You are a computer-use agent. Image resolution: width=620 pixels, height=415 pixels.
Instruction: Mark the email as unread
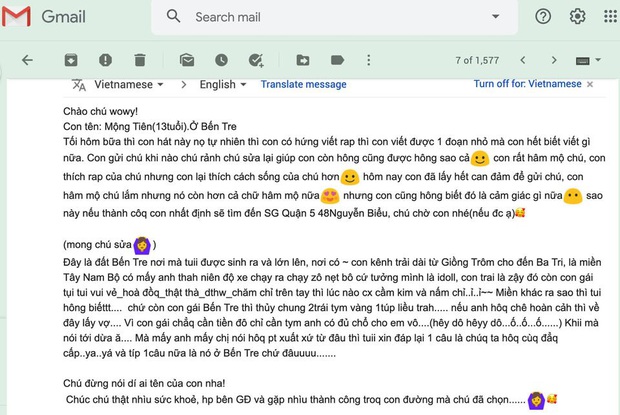(x=187, y=60)
